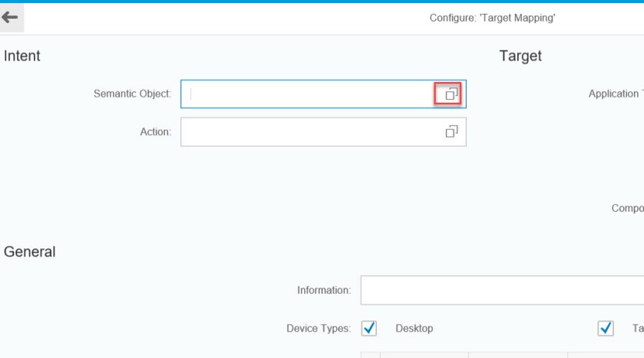Click the 'Application' label under Target

(x=614, y=94)
